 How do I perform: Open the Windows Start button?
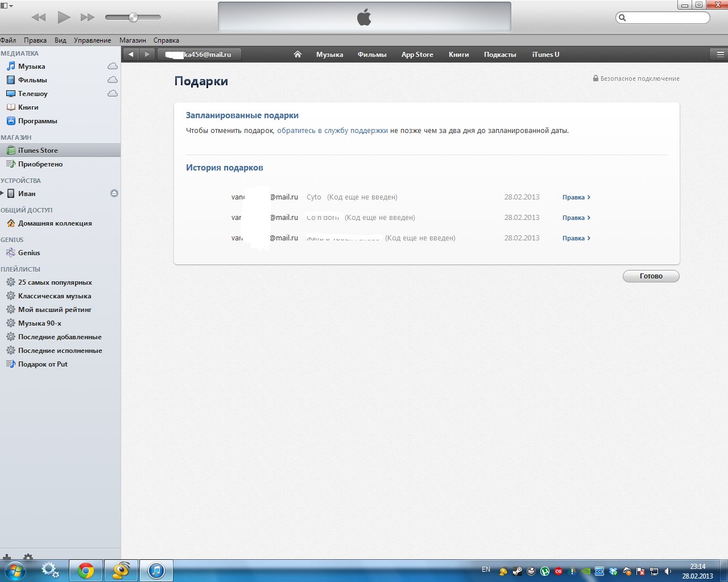click(x=15, y=571)
